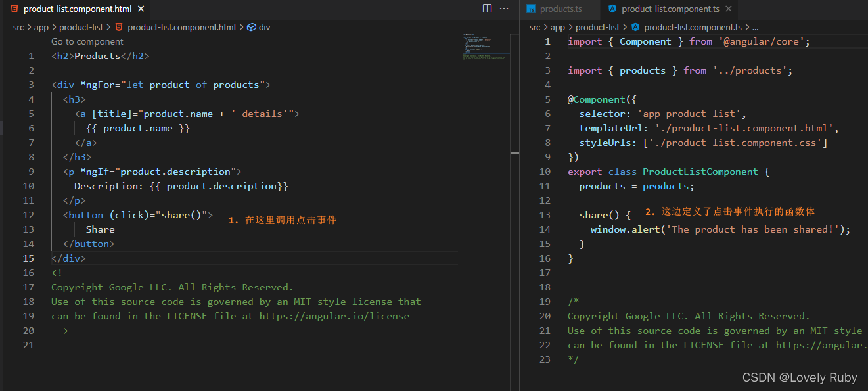
Task: Click the '(click)="share()"' binding
Action: click(x=158, y=215)
